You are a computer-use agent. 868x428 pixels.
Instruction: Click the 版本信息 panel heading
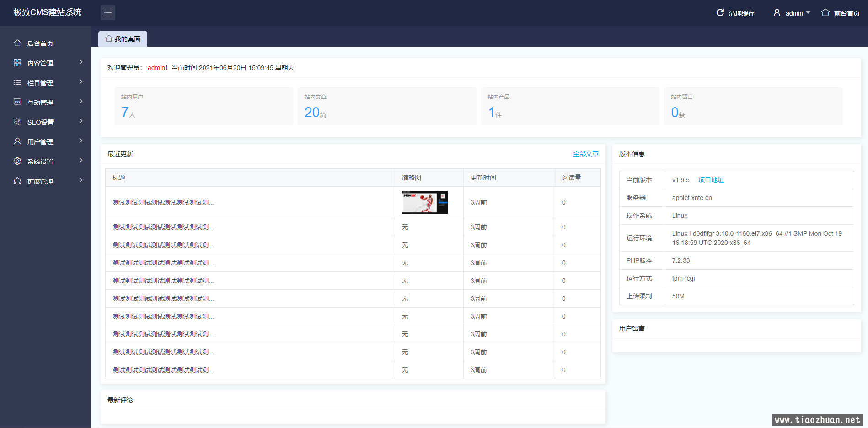pos(632,154)
